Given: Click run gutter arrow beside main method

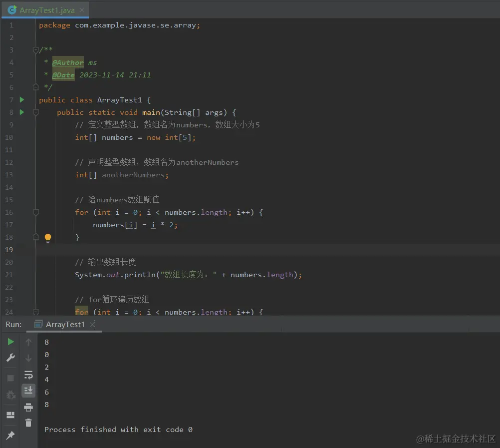Looking at the screenshot, I should (x=21, y=112).
